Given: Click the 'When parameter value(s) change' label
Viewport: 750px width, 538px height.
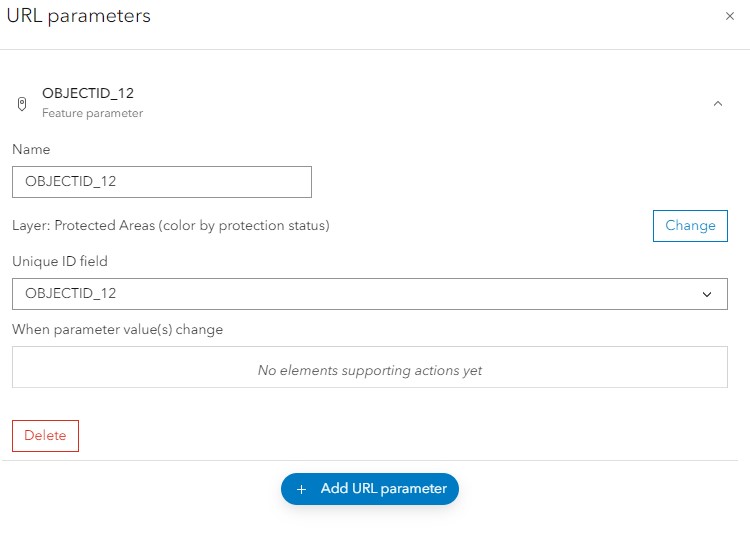Looking at the screenshot, I should point(118,329).
